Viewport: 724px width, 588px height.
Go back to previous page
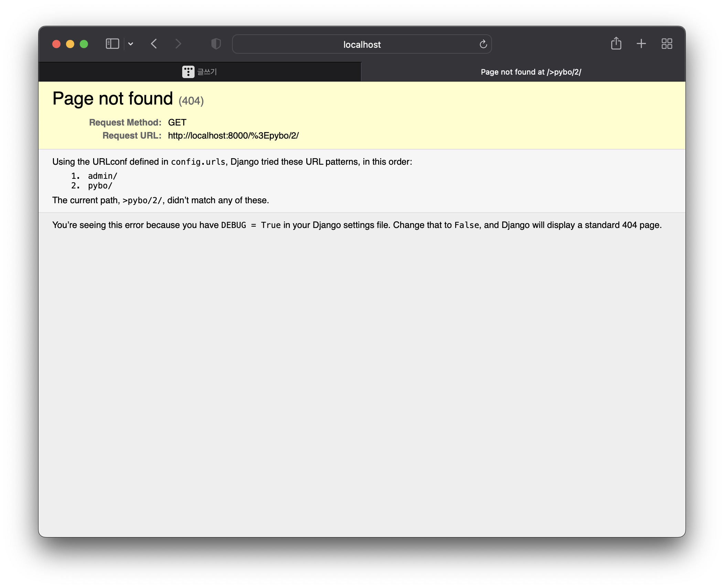point(154,44)
